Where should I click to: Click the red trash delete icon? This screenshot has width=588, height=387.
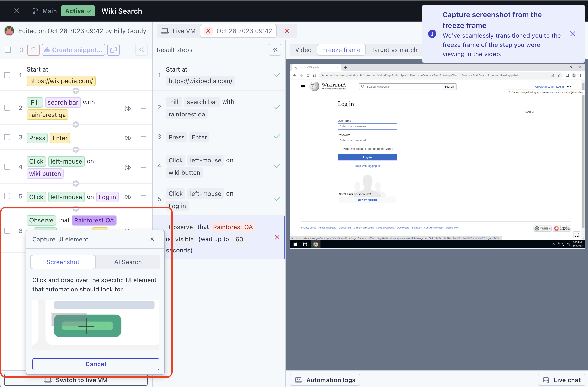33,50
